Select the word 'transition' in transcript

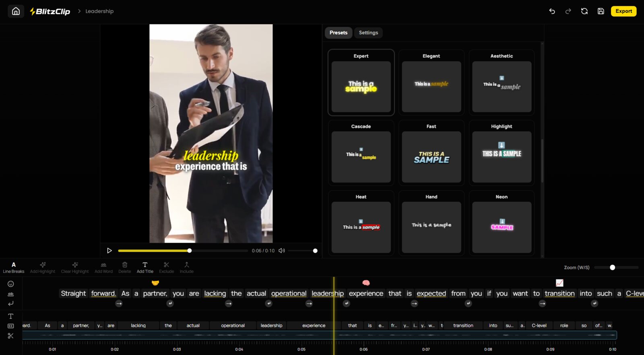(x=559, y=293)
